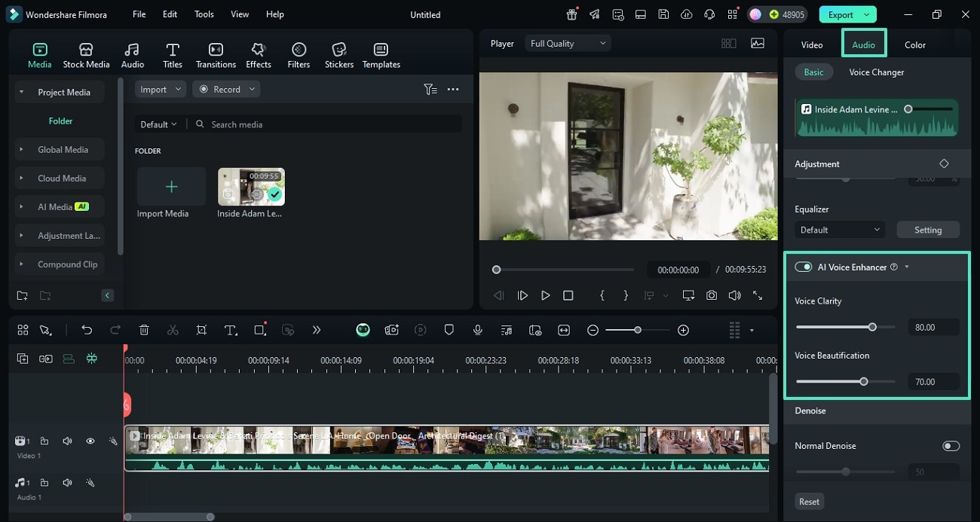The width and height of the screenshot is (980, 522).
Task: Open the player volume speaker icon
Action: pos(734,295)
